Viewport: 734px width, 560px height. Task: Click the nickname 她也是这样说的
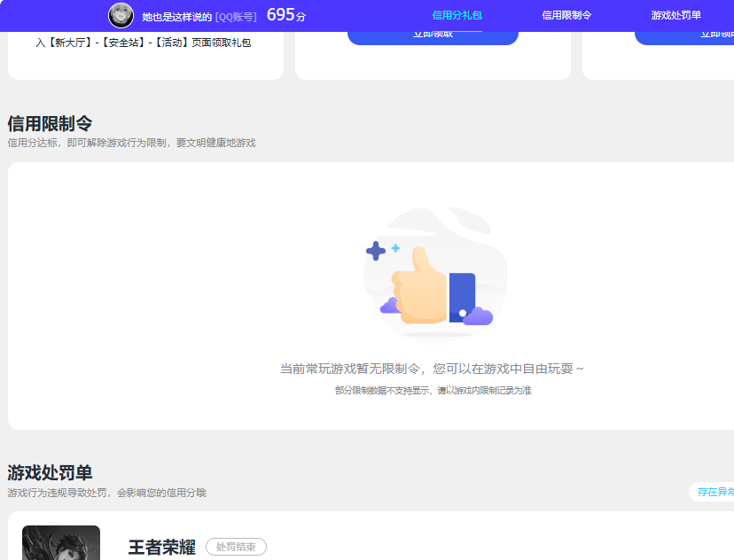(x=176, y=14)
